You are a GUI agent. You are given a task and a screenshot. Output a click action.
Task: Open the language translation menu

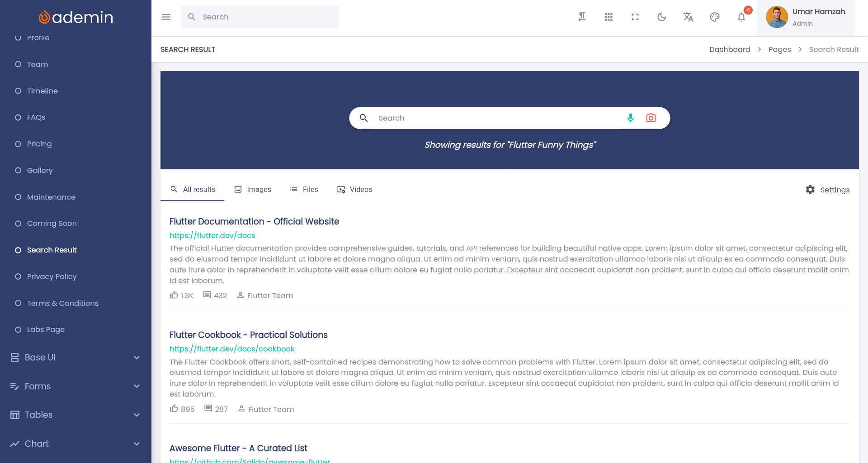point(688,17)
